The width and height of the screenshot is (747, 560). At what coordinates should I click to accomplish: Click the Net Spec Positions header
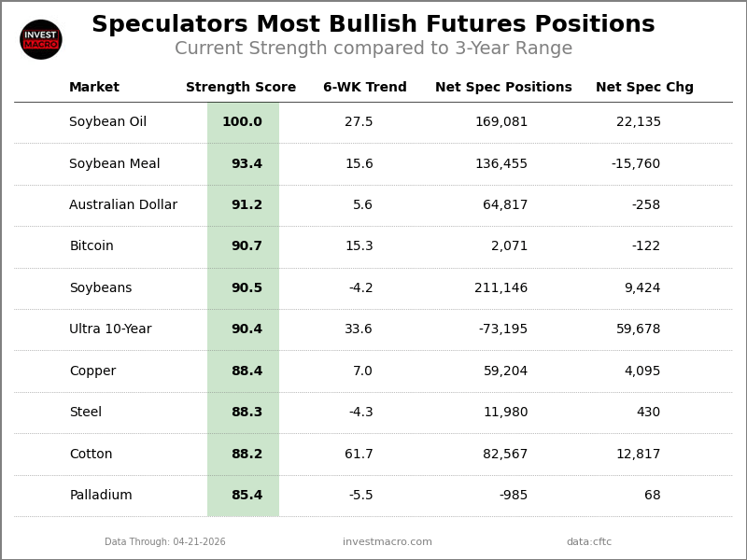pyautogui.click(x=503, y=88)
